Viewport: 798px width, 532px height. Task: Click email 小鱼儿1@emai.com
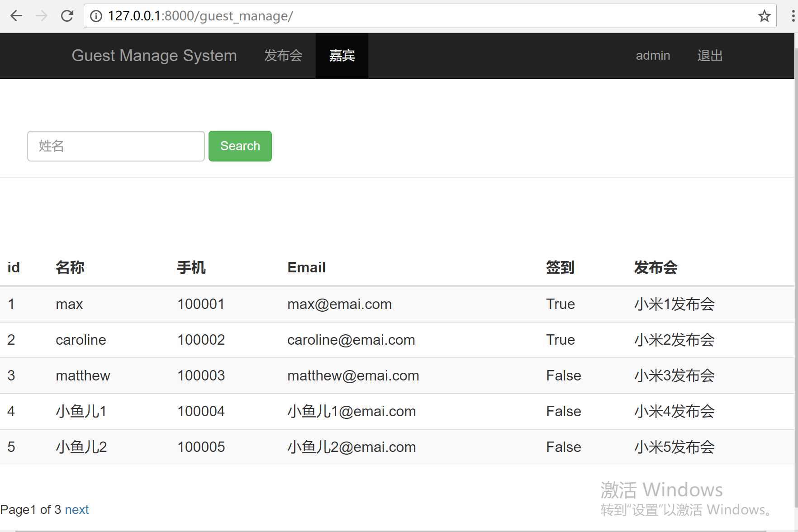(351, 411)
